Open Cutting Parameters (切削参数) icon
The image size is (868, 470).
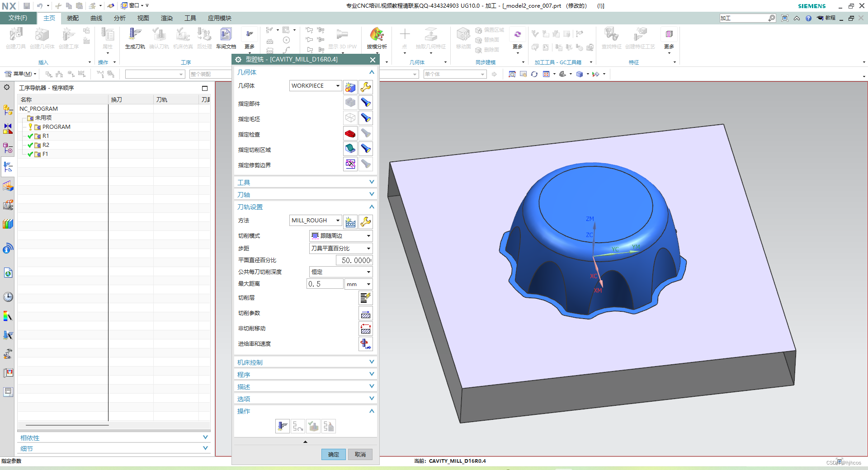[366, 313]
